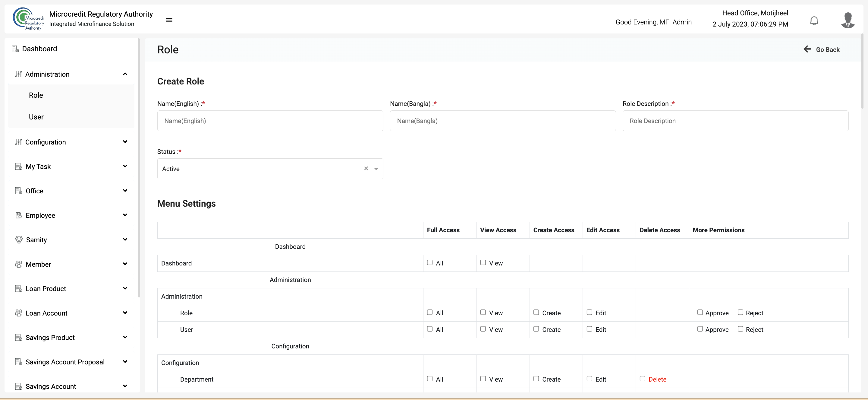Click the Microcredit Regulatory Authority logo
The height and width of the screenshot is (400, 868).
click(28, 18)
